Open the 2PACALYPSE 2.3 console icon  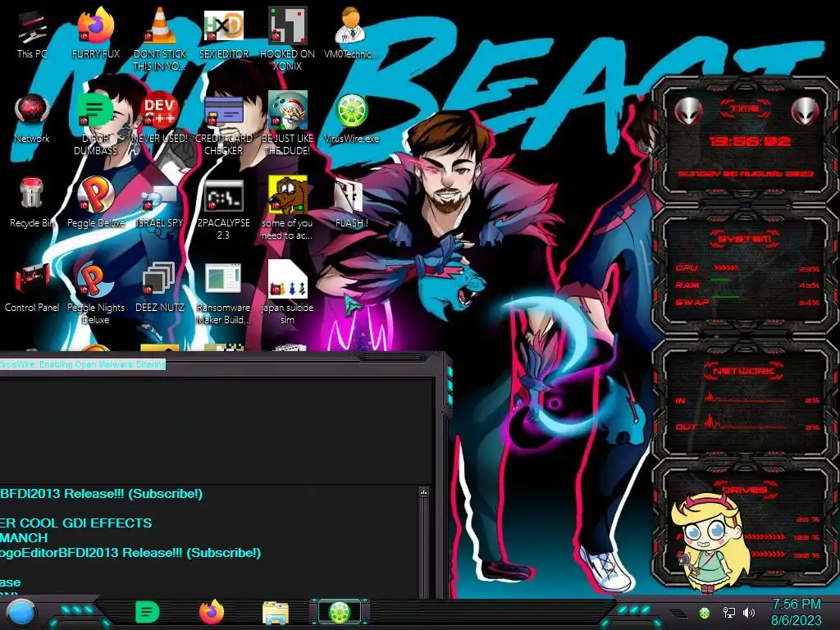pyautogui.click(x=223, y=208)
